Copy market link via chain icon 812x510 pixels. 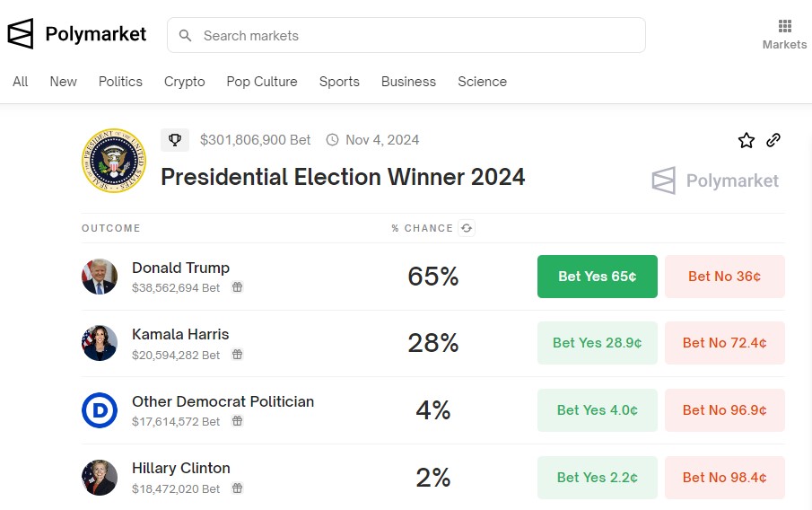[x=773, y=140]
